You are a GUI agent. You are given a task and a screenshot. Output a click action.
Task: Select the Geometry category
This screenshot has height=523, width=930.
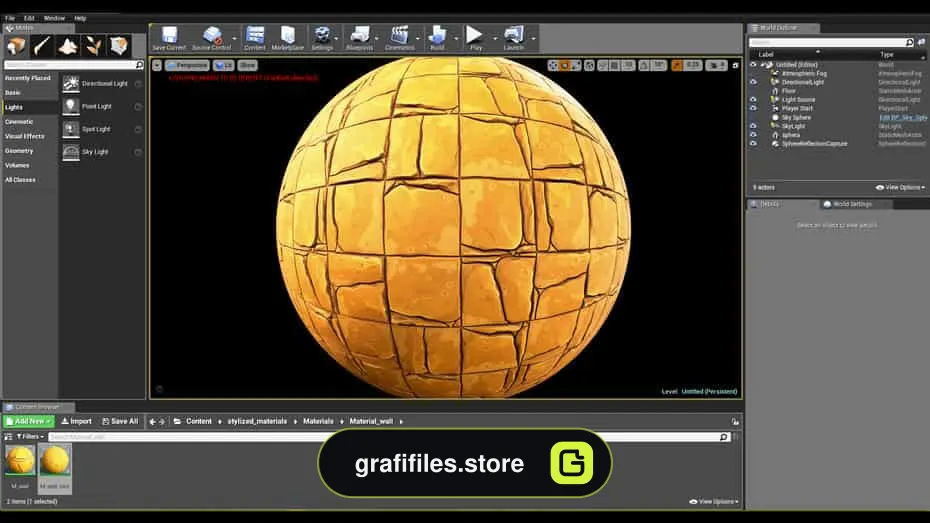(19, 151)
